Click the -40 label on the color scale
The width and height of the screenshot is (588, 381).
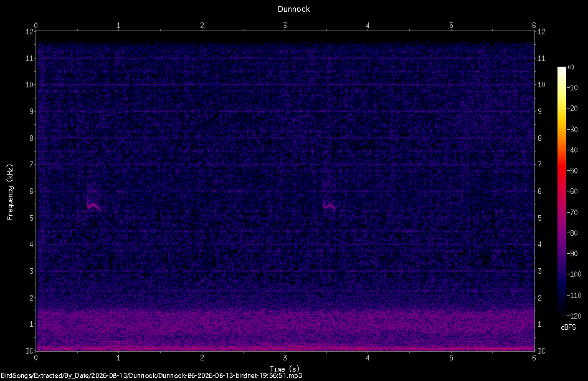click(x=572, y=150)
